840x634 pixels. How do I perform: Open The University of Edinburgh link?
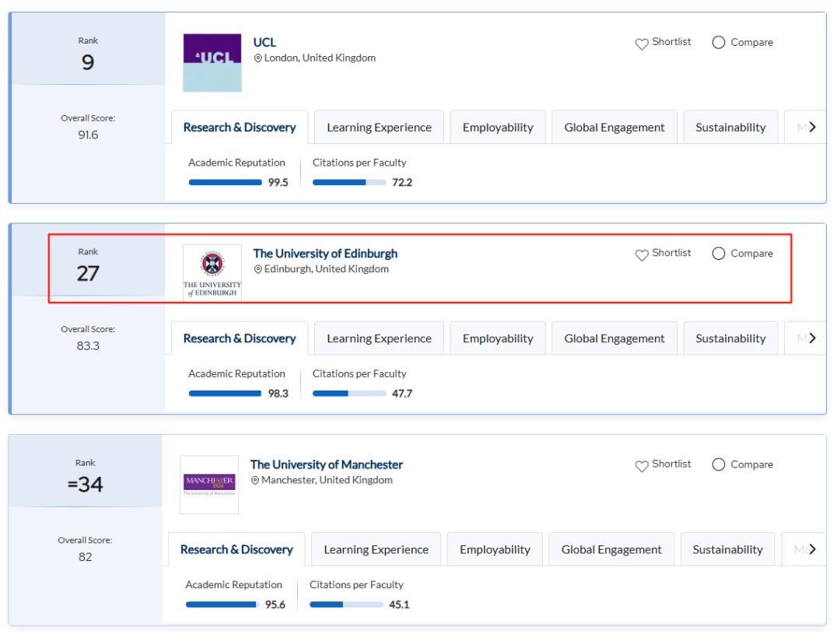(x=325, y=254)
